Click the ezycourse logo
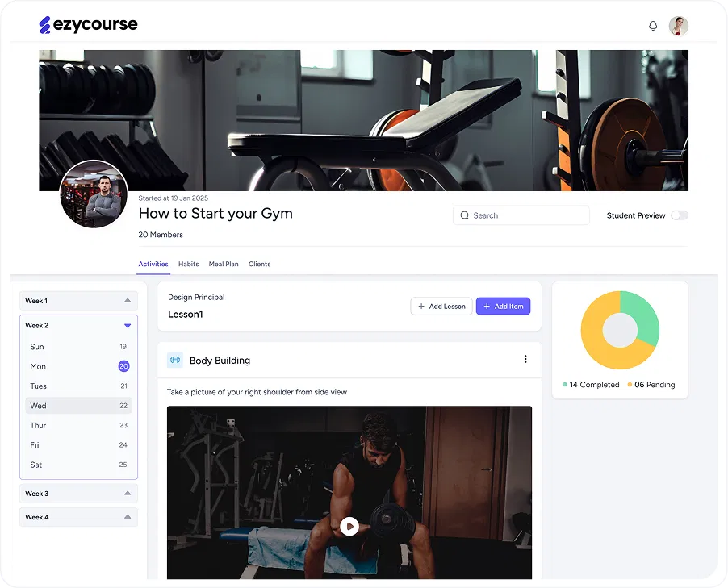The image size is (728, 588). coord(89,25)
